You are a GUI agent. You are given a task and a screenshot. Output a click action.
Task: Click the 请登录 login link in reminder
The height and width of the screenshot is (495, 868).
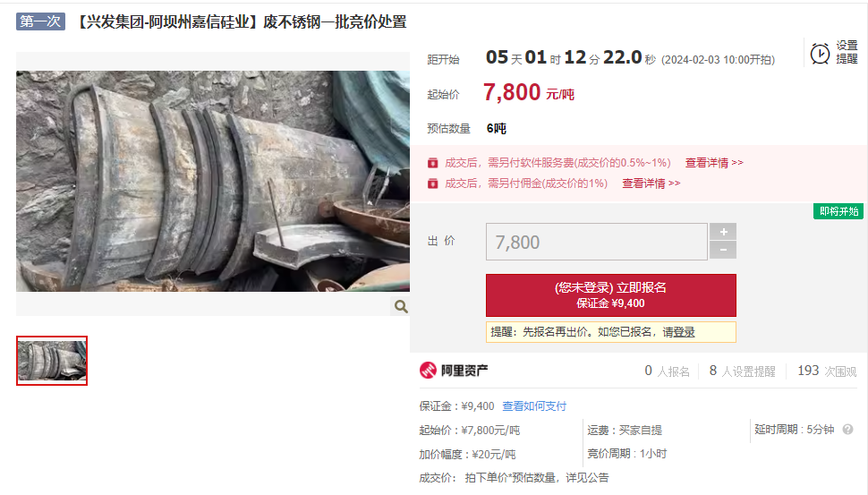click(x=678, y=332)
